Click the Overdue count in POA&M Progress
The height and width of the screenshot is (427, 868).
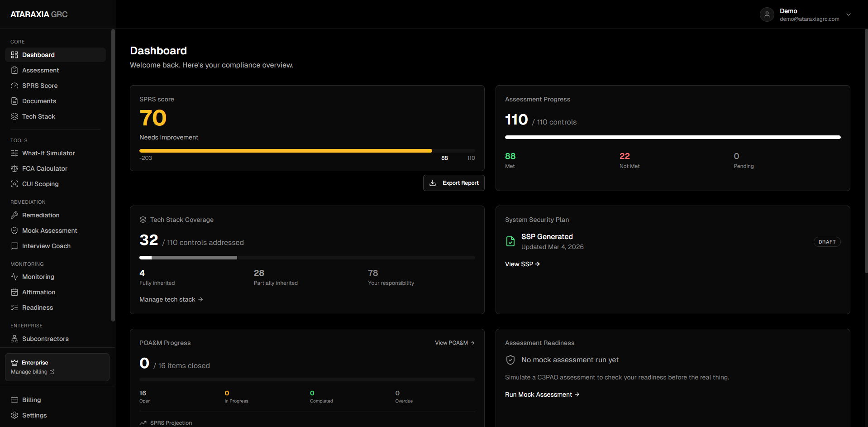[x=397, y=393]
